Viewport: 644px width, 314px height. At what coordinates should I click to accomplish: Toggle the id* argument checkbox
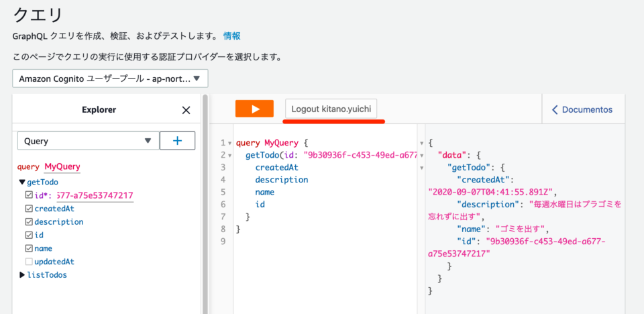28,195
